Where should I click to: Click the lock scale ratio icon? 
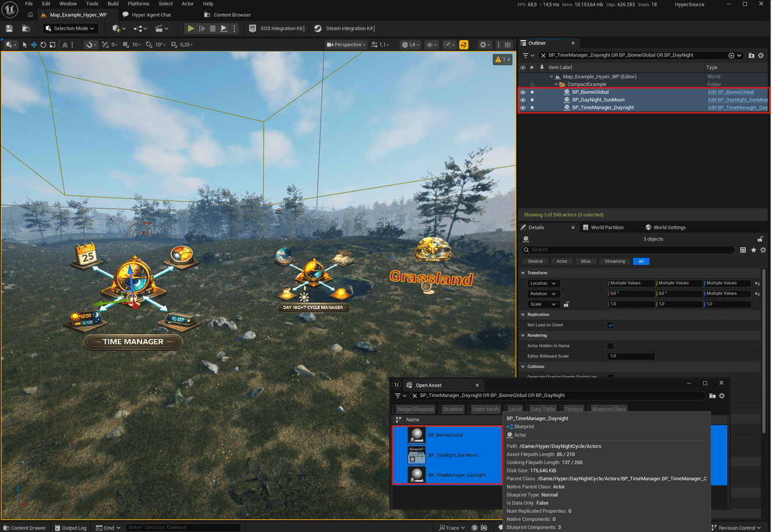coord(566,304)
